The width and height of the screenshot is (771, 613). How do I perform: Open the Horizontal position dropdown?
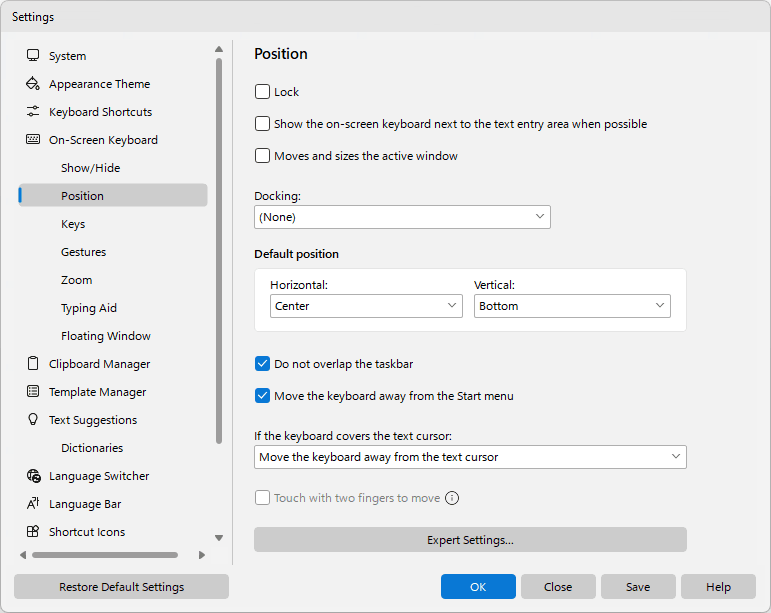[366, 306]
